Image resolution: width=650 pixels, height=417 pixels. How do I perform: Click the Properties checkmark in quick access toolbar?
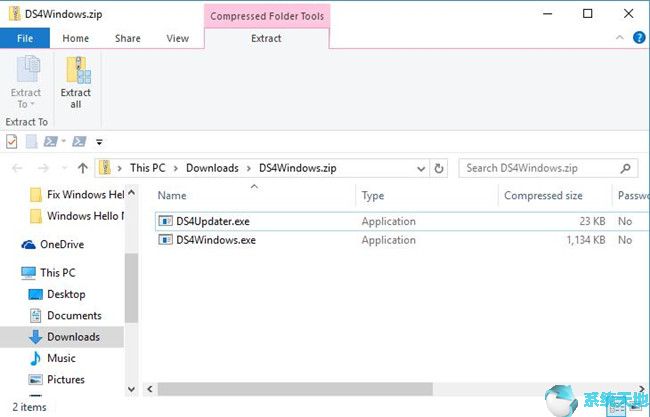pyautogui.click(x=12, y=141)
